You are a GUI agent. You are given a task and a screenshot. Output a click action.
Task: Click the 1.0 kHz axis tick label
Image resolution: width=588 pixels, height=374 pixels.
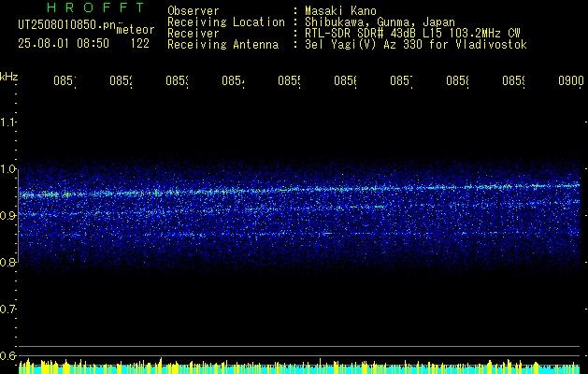tap(7, 169)
